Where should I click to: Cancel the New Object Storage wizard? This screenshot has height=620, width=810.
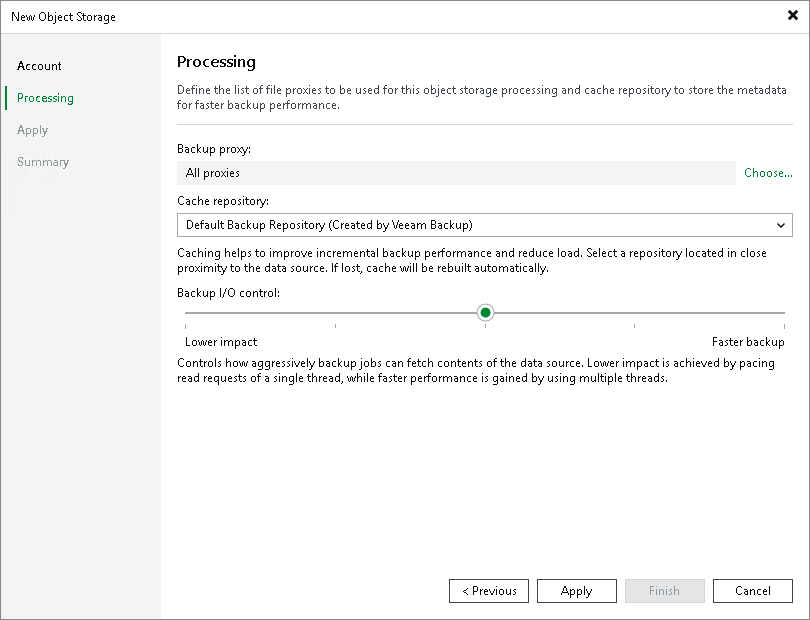click(752, 591)
